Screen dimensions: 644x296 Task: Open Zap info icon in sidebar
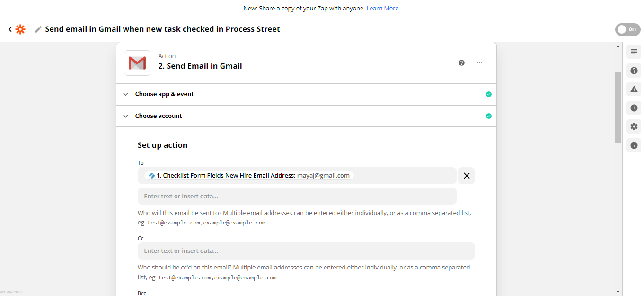pyautogui.click(x=634, y=145)
